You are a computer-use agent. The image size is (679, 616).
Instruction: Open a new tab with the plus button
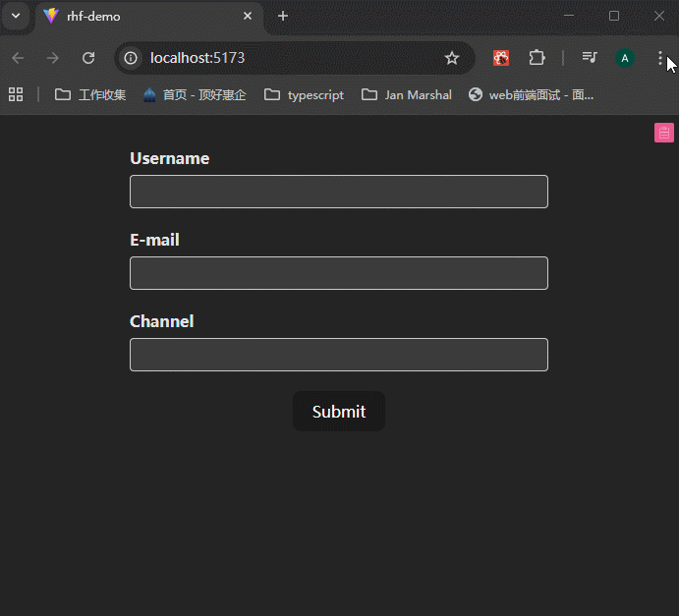point(283,17)
